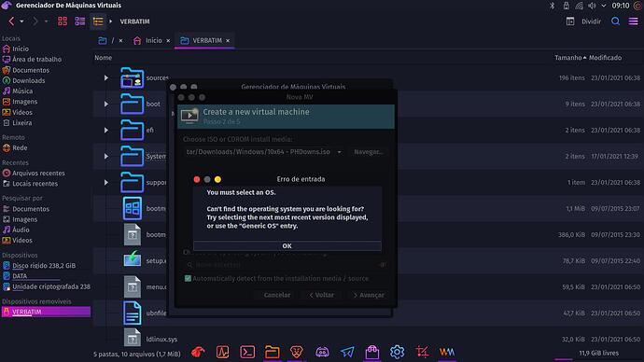Open the ISO path dropdown arrow
Image resolution: width=644 pixels, height=362 pixels.
click(339, 152)
